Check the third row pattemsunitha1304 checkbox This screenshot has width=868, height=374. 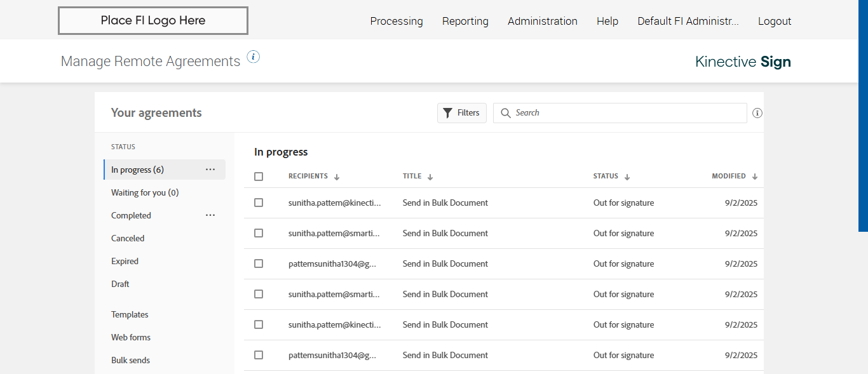[259, 264]
